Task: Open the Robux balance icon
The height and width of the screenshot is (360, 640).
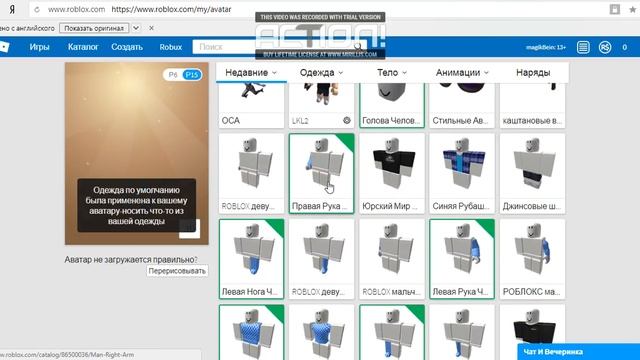Action: click(605, 47)
